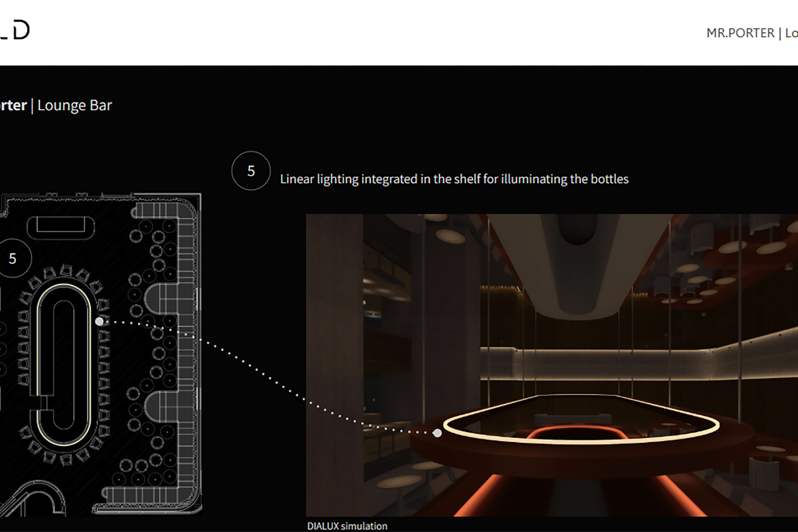798x532 pixels.
Task: Click the MR.PORTER header text
Action: click(740, 33)
